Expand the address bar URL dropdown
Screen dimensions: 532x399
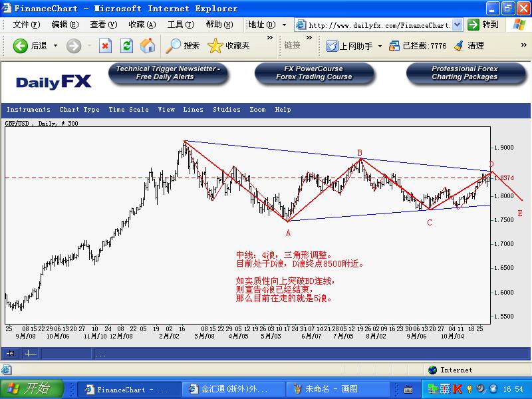[x=457, y=25]
